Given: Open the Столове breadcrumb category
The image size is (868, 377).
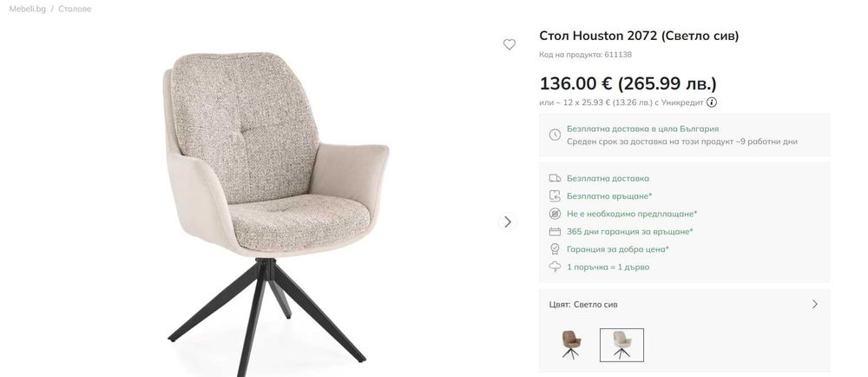Looking at the screenshot, I should (75, 9).
